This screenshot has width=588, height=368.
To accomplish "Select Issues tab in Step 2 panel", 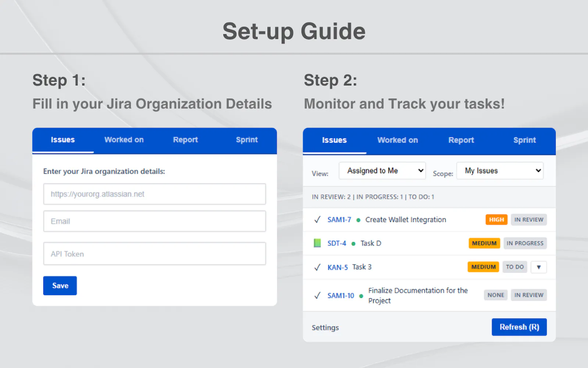I will (334, 140).
